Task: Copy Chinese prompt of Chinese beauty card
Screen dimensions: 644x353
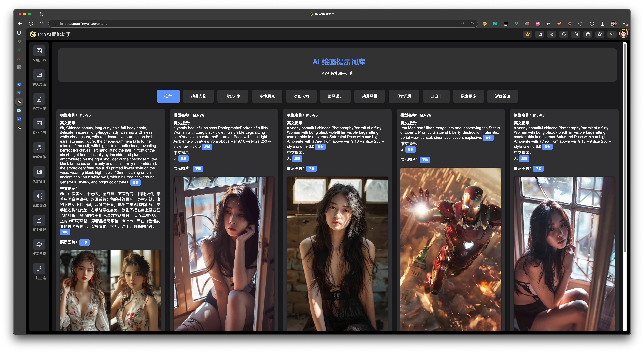Action: click(x=65, y=232)
